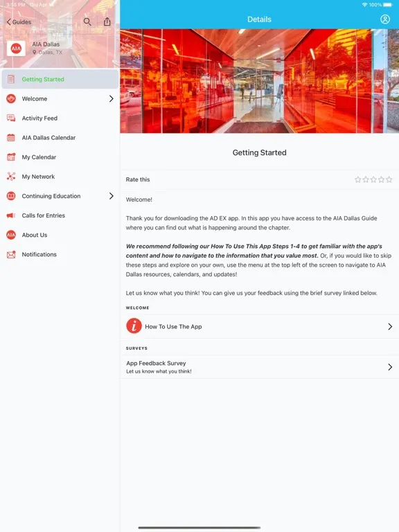399x532 pixels.
Task: Tap the battery indicator in status bar
Action: pyautogui.click(x=388, y=5)
